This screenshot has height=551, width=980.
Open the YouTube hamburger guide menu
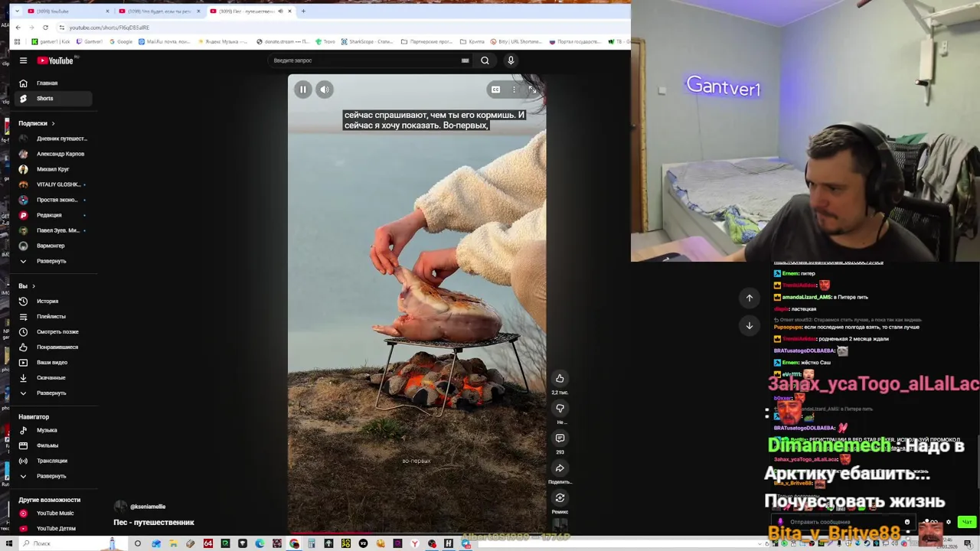tap(23, 60)
